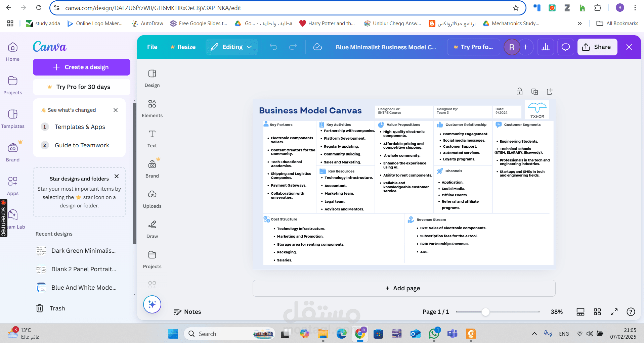This screenshot has width=644, height=343.
Task: Open the Uploads panel
Action: [152, 199]
